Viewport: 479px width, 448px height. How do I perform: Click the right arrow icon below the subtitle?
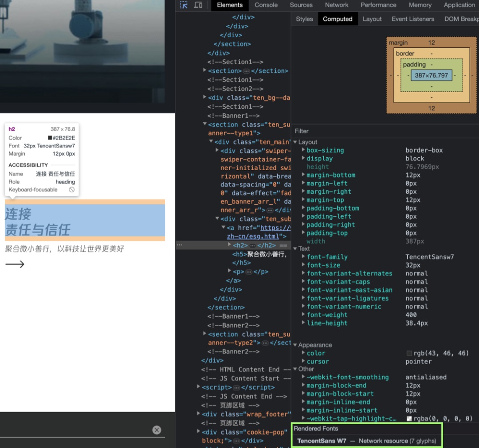(x=15, y=265)
